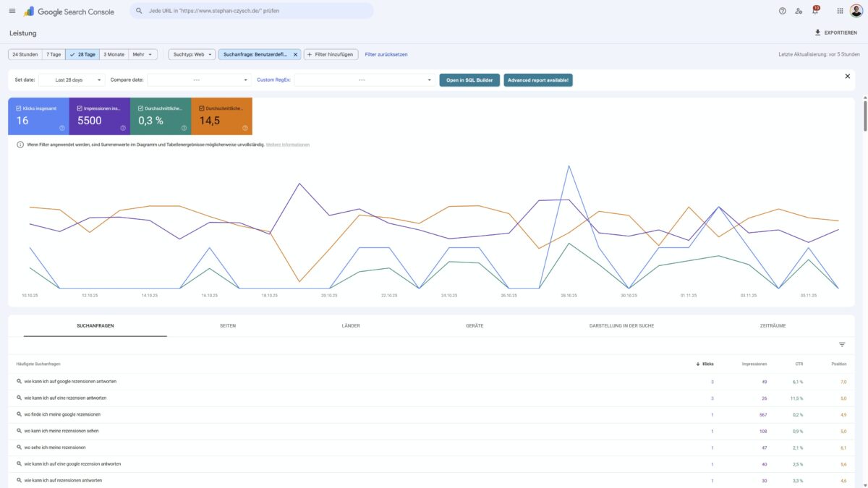The image size is (868, 488).
Task: Switch to the Länder tab
Action: tap(351, 326)
